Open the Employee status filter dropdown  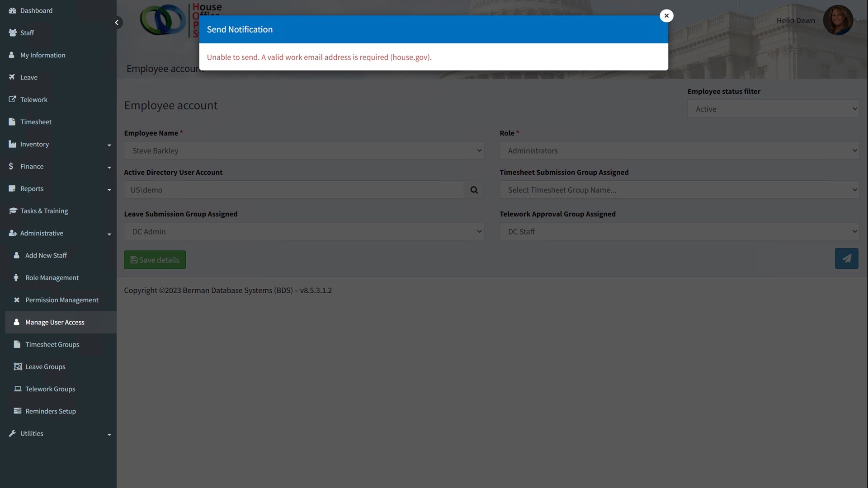(x=773, y=109)
